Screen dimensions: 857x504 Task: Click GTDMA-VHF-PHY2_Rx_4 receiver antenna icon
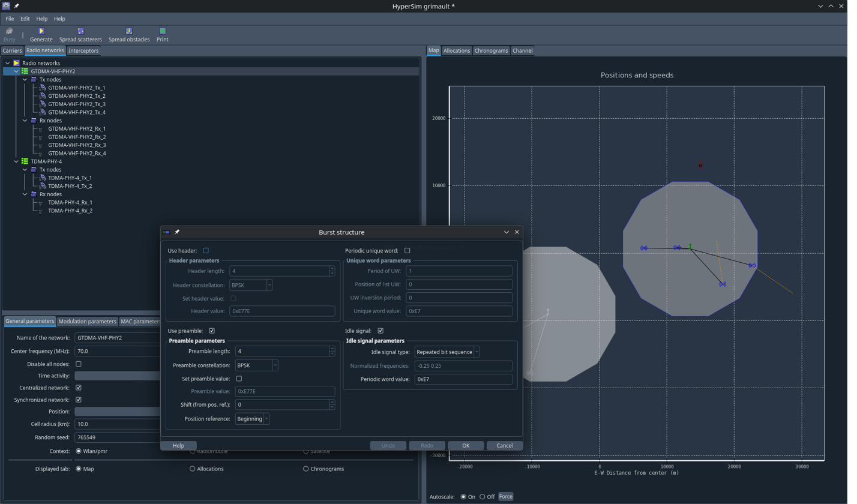click(41, 154)
